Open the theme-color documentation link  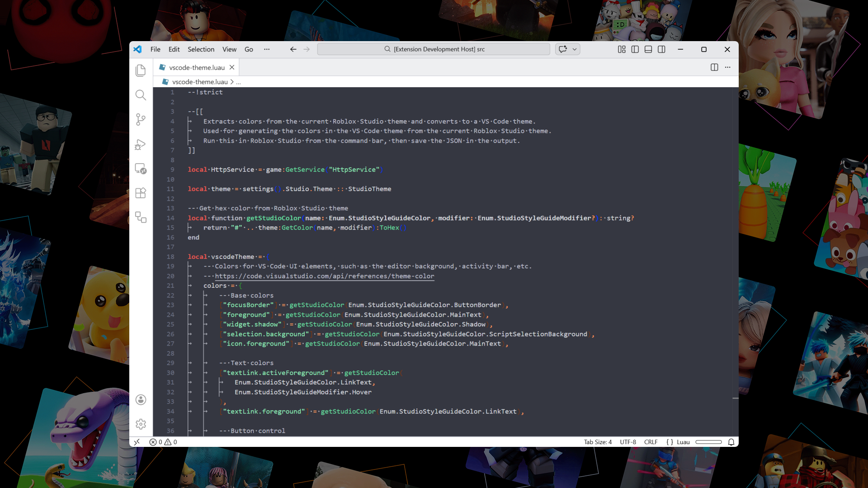point(325,276)
